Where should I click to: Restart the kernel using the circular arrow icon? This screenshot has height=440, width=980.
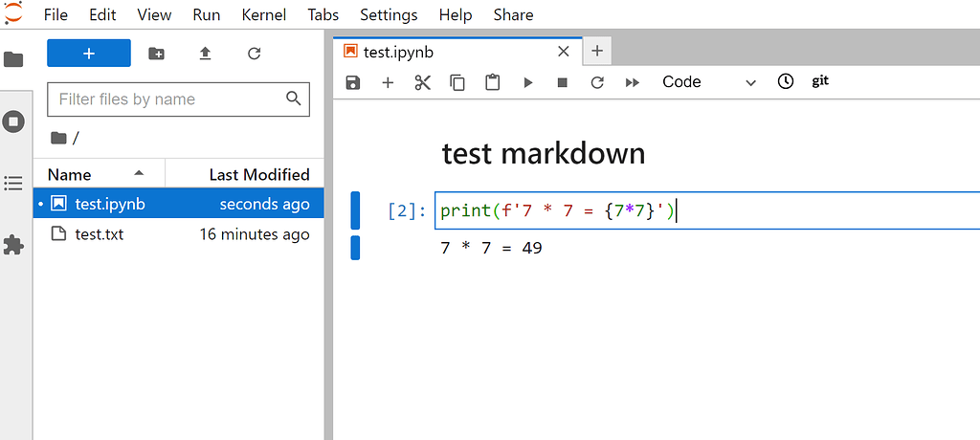(597, 82)
